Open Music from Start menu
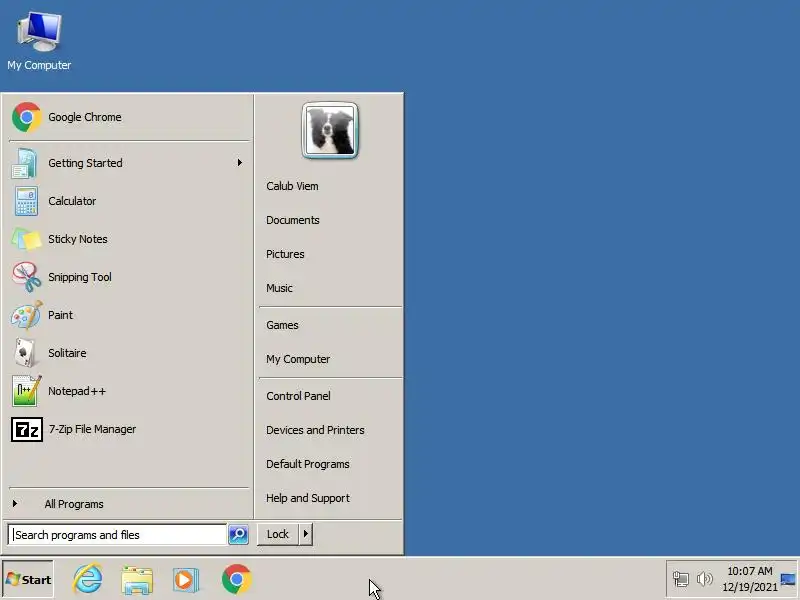 [280, 288]
